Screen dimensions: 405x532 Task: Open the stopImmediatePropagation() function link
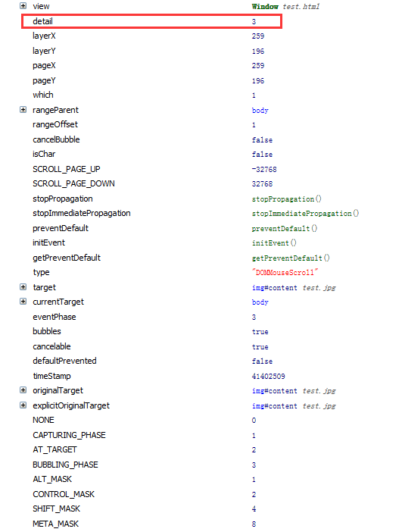click(305, 214)
